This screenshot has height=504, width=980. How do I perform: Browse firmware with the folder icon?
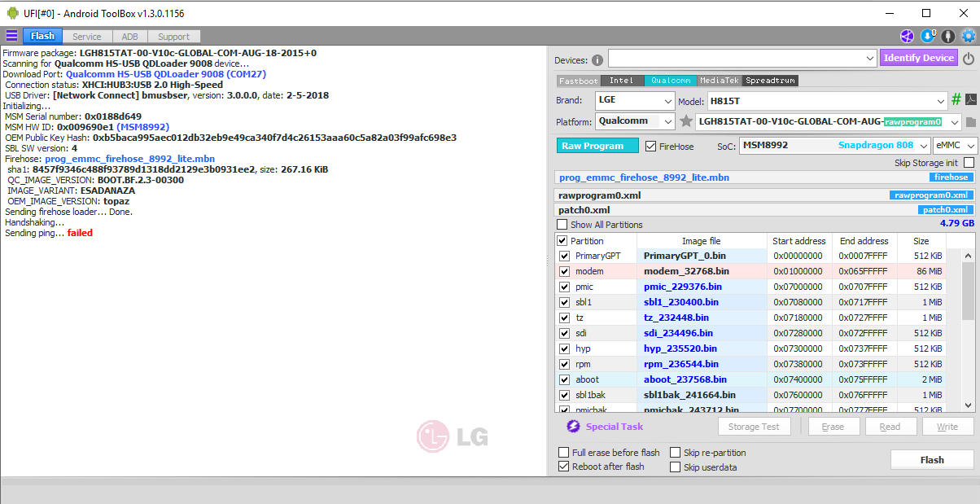(970, 122)
